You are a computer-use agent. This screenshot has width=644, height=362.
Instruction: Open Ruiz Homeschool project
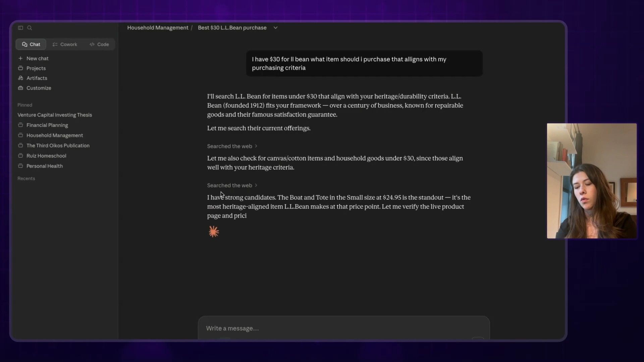point(46,156)
